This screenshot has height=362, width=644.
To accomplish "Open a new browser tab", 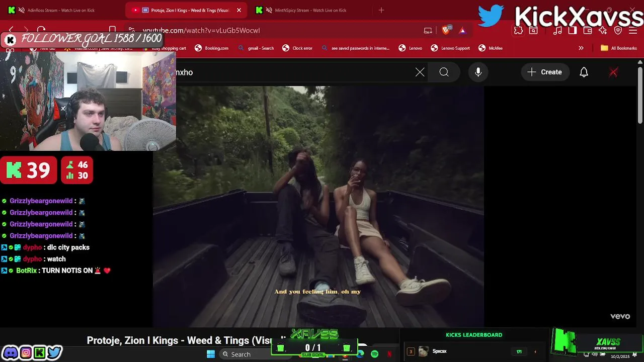I will [x=381, y=10].
